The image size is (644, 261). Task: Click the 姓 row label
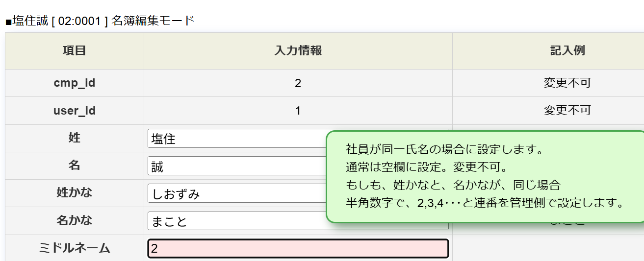(x=75, y=138)
